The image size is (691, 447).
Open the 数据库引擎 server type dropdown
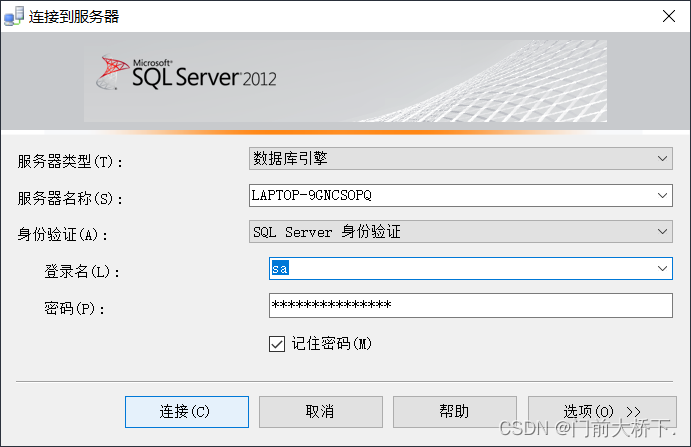pyautogui.click(x=662, y=158)
